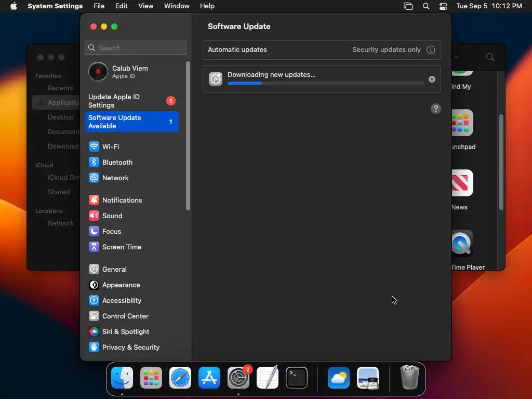This screenshot has width=532, height=399.
Task: Open TextEdit from the Dock
Action: point(268,378)
